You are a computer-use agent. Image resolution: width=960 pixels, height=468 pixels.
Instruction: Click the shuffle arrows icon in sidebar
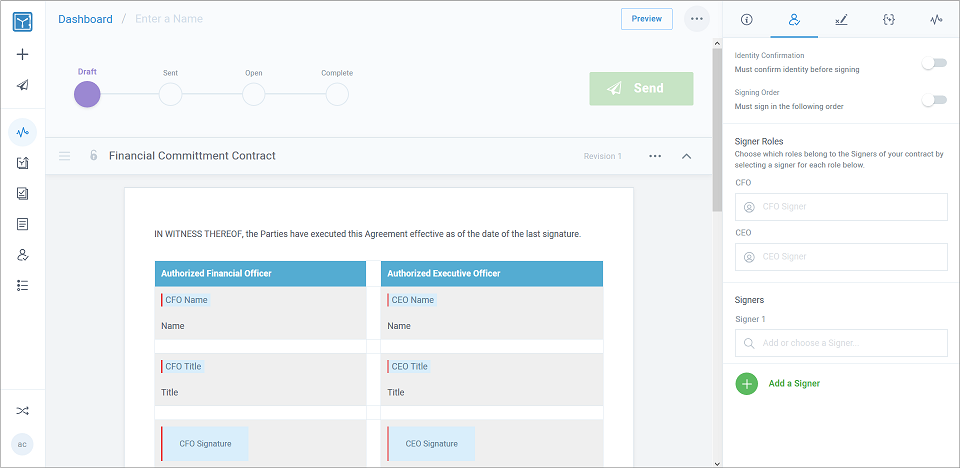point(23,410)
